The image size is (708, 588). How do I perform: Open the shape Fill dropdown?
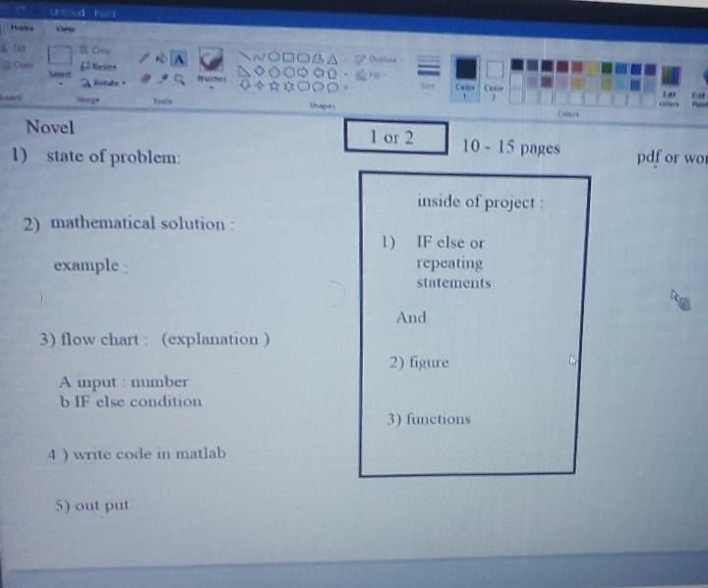[371, 75]
